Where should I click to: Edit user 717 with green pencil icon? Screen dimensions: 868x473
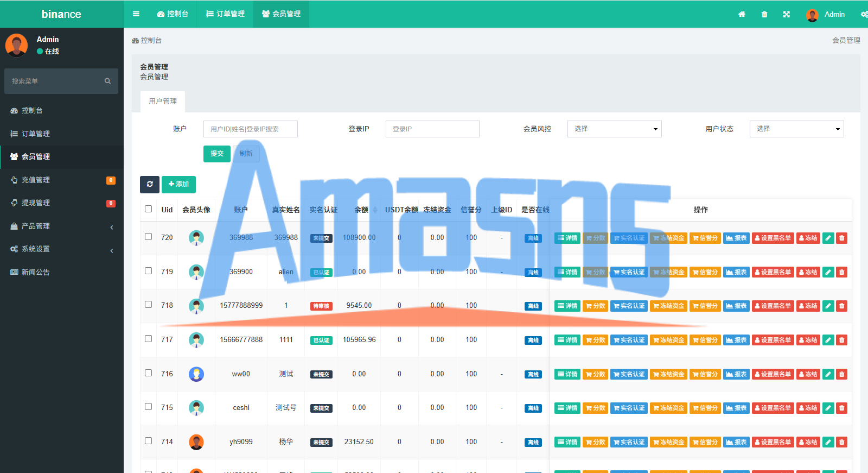click(x=828, y=340)
